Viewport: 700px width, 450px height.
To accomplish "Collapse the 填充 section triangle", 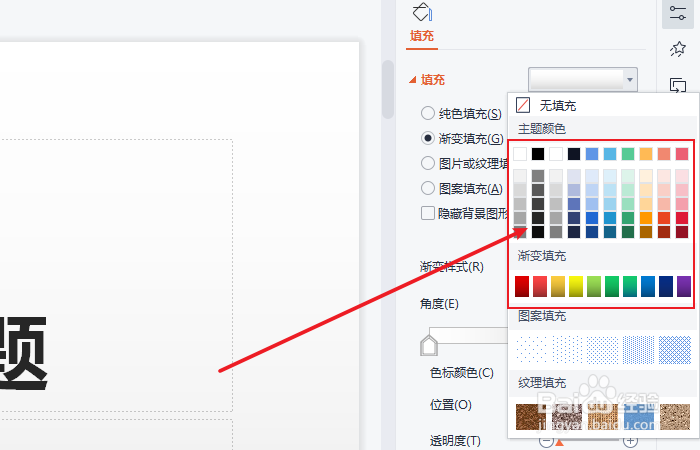I will (x=412, y=80).
